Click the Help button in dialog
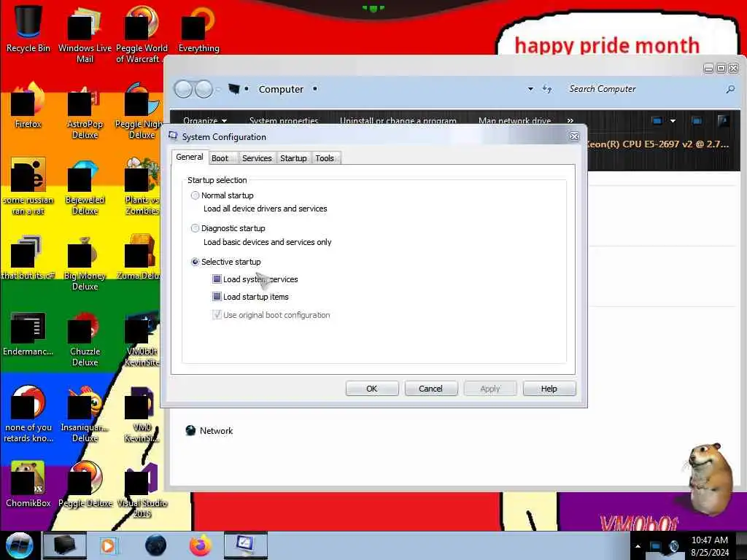The image size is (747, 560). pos(549,389)
